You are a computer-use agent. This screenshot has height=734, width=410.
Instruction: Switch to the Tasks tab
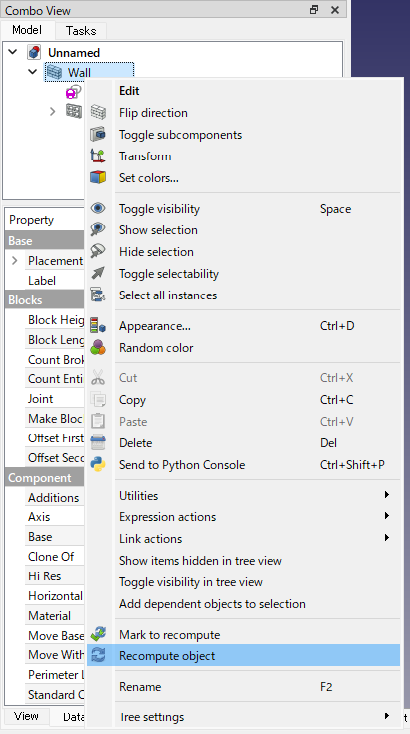[x=81, y=31]
